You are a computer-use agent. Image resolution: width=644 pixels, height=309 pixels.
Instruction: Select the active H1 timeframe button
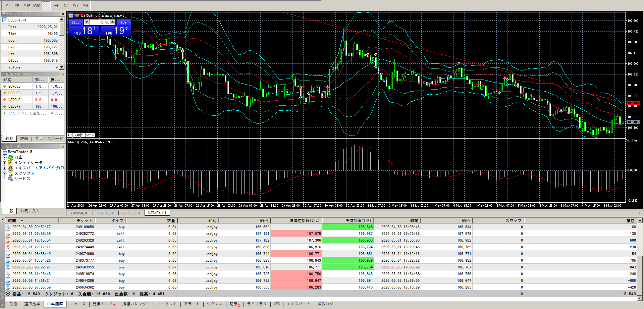47,6
